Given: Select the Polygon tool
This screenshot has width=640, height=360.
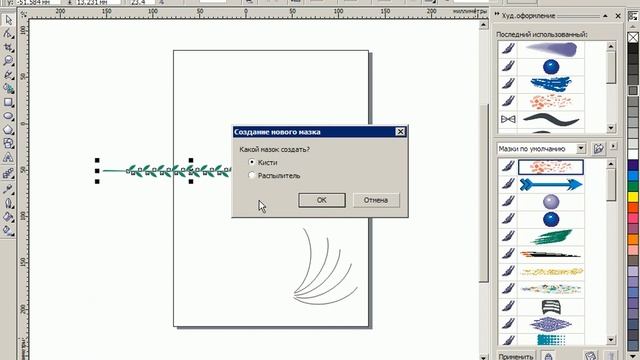Looking at the screenshot, I should [8, 130].
